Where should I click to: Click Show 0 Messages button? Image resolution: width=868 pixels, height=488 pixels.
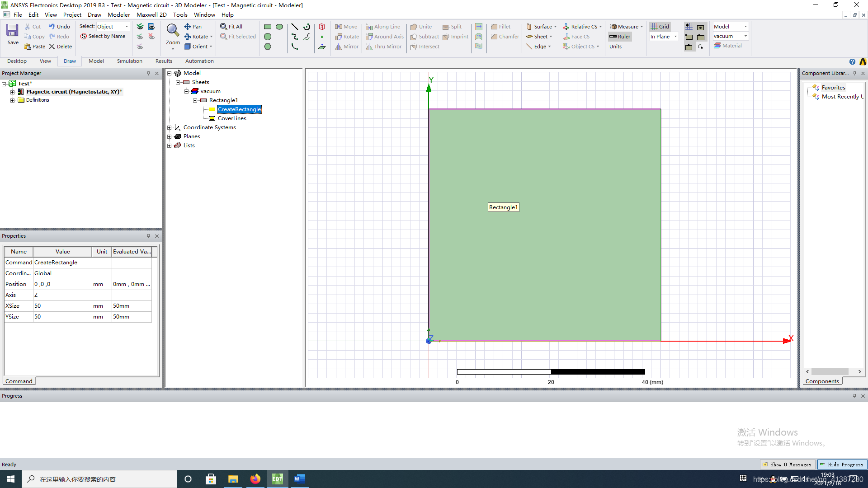(787, 465)
